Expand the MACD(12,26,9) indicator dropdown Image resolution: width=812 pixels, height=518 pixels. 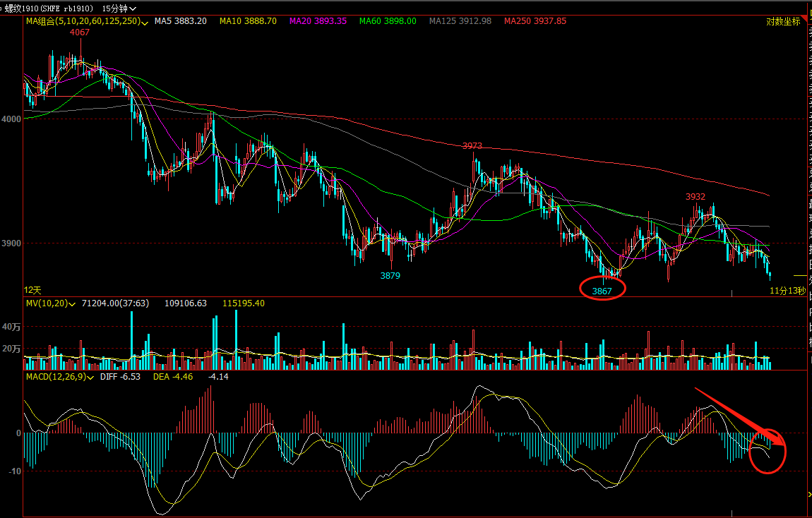pyautogui.click(x=90, y=378)
